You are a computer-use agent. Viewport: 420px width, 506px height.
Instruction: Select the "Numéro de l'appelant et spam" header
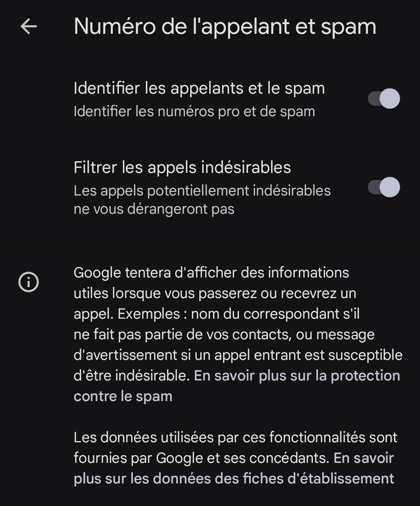coord(225,26)
